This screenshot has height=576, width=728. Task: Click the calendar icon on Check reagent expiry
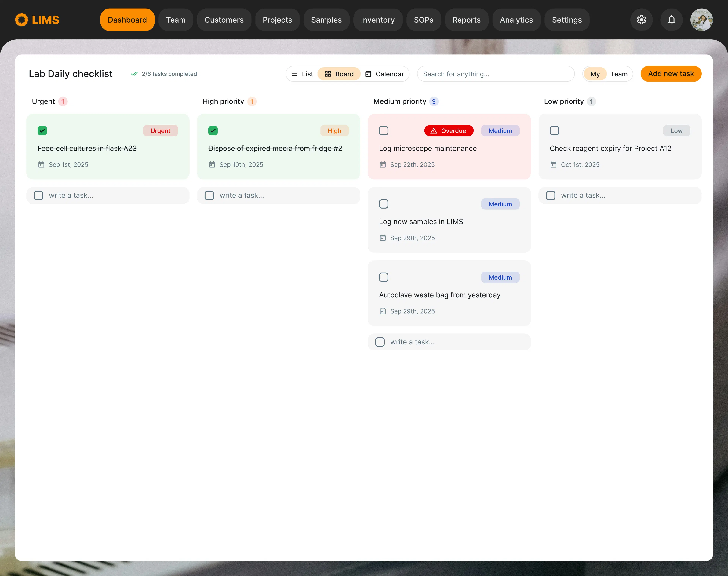554,165
